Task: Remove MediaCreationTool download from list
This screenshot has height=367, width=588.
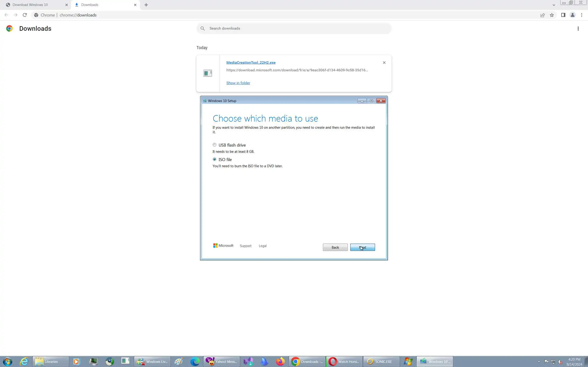Action: (384, 63)
